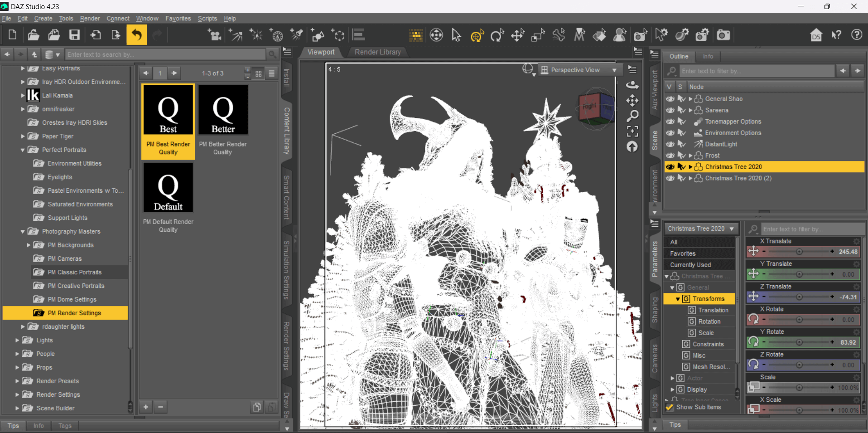Open the Christmas Tree 2020 parameters dropdown
Viewport: 868px width, 433px height.
(x=700, y=229)
